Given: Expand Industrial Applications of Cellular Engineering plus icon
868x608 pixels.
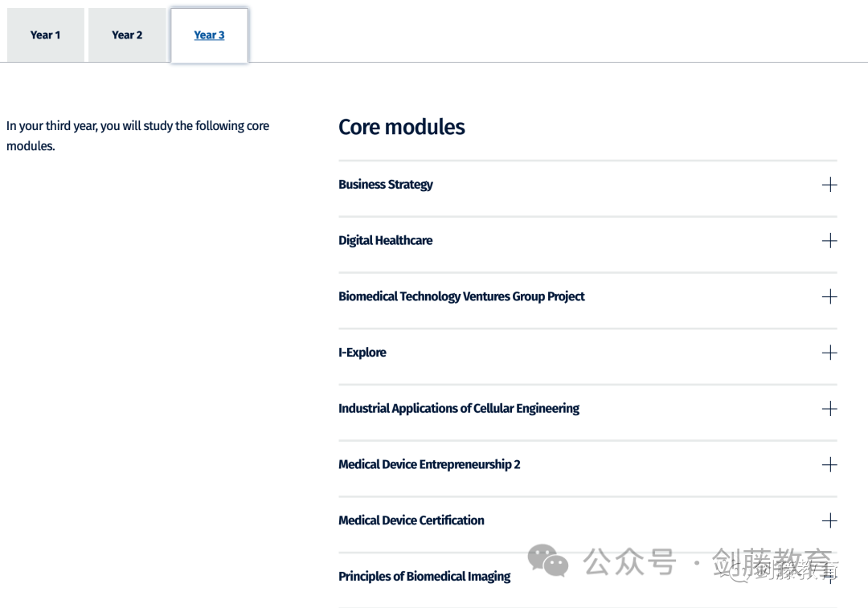Looking at the screenshot, I should coord(829,409).
